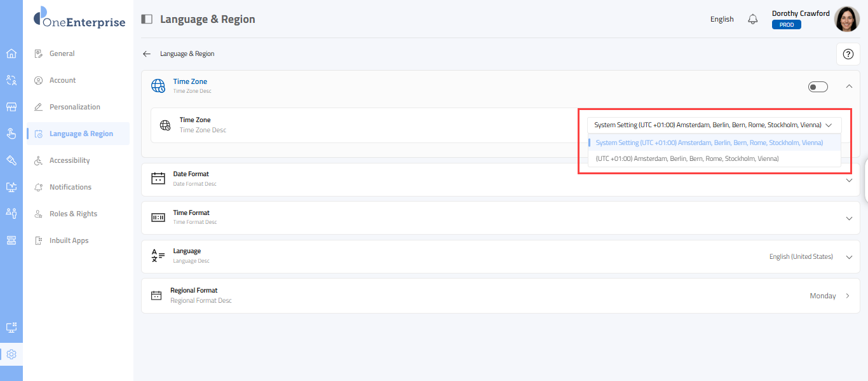Click the storefront icon in left rail
This screenshot has height=381, width=868.
point(11,107)
